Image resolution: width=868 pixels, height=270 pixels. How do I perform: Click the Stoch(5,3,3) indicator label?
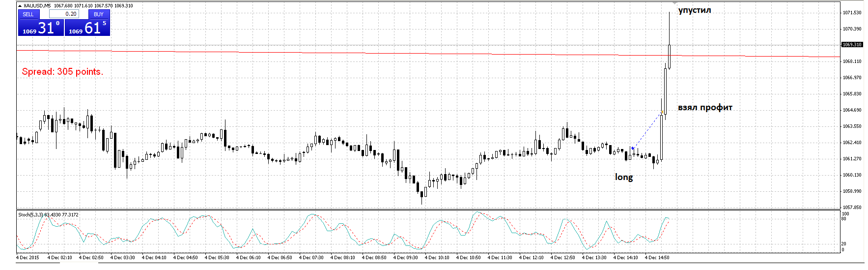coord(48,215)
